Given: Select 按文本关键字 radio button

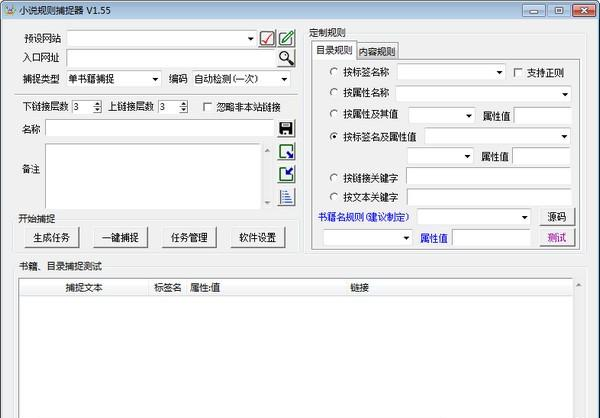Looking at the screenshot, I should coord(334,197).
